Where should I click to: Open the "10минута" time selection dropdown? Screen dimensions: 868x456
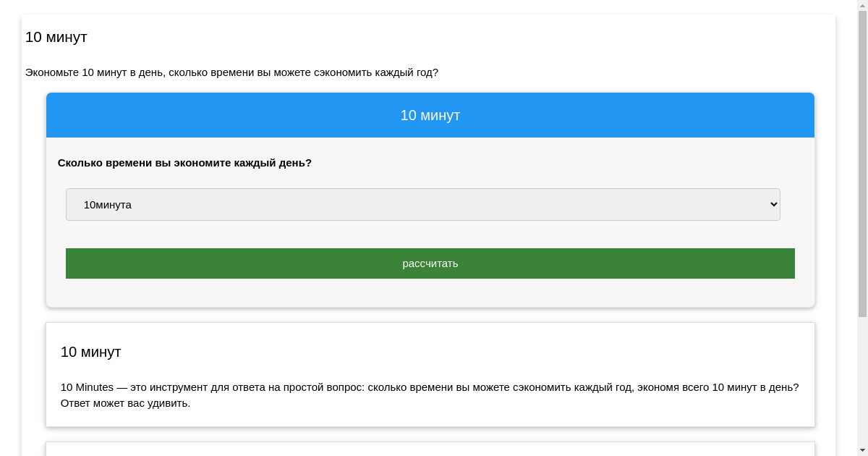(422, 204)
